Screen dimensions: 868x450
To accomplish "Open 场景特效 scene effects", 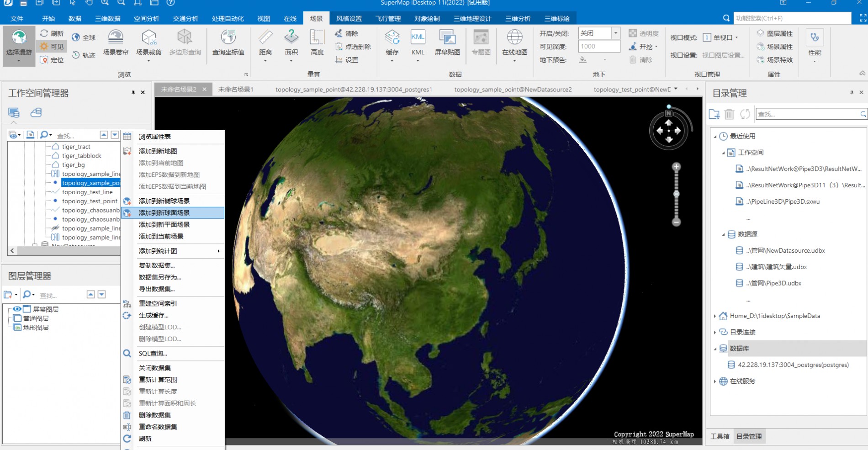I will 775,60.
